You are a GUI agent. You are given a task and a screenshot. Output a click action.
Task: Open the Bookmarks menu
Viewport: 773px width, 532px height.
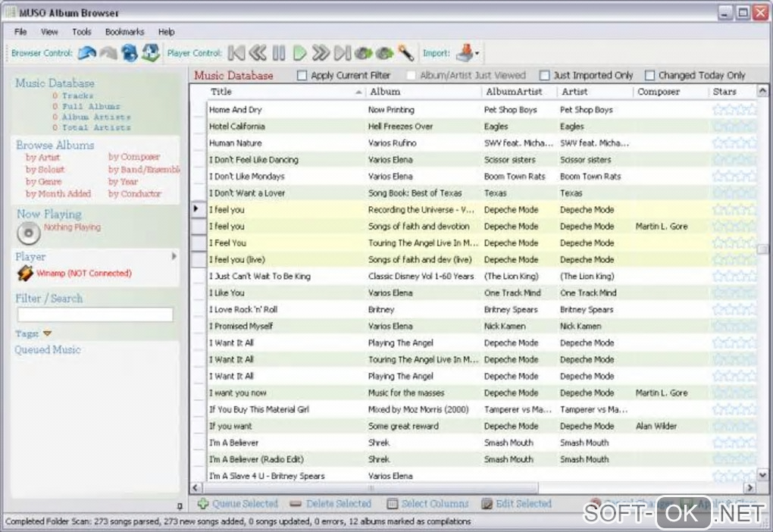124,32
